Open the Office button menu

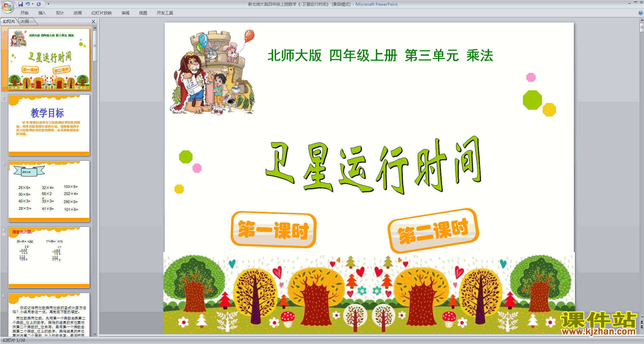[7, 7]
